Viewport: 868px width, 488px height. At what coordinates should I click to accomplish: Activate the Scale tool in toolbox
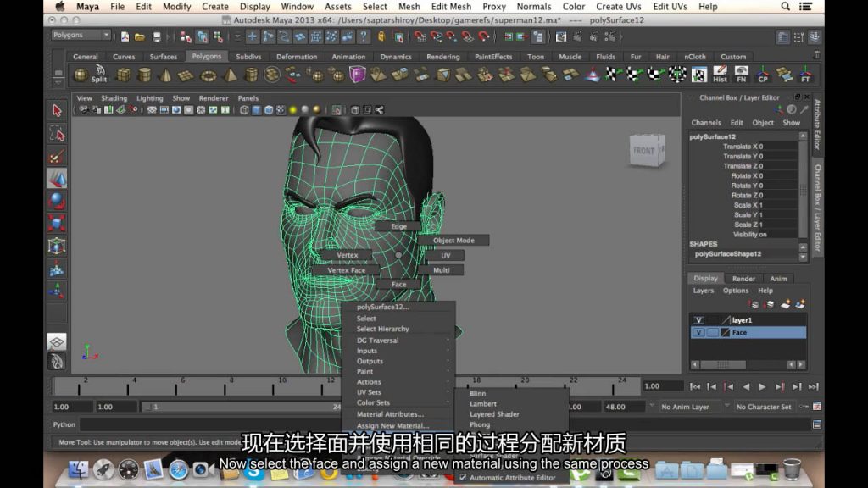(57, 224)
